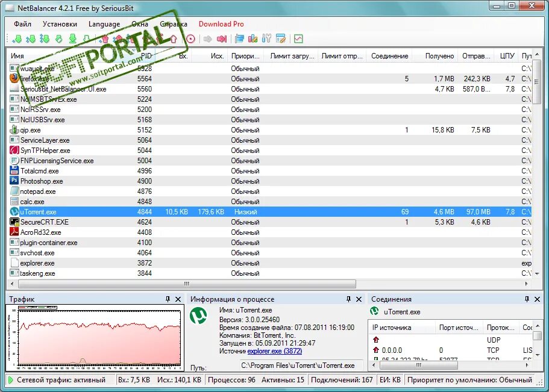The height and width of the screenshot is (392, 549).
Task: Toggle pin on the Трафик panel
Action: [x=168, y=299]
